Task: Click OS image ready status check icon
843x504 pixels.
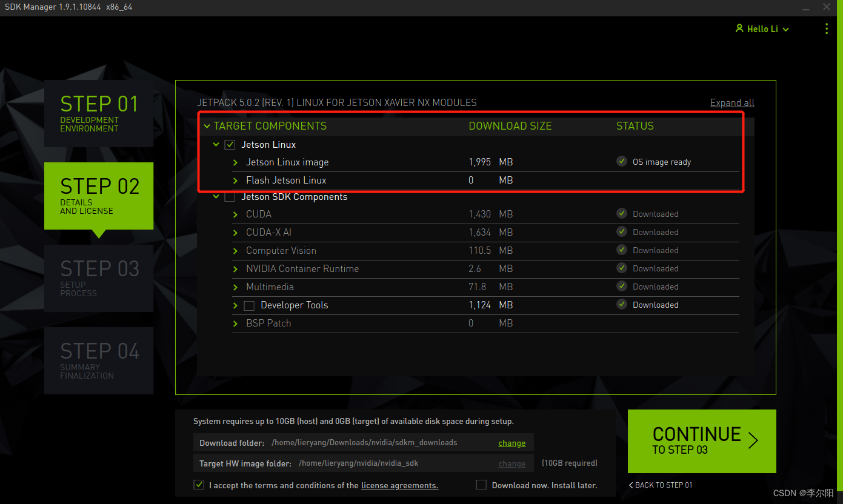Action: pos(622,161)
